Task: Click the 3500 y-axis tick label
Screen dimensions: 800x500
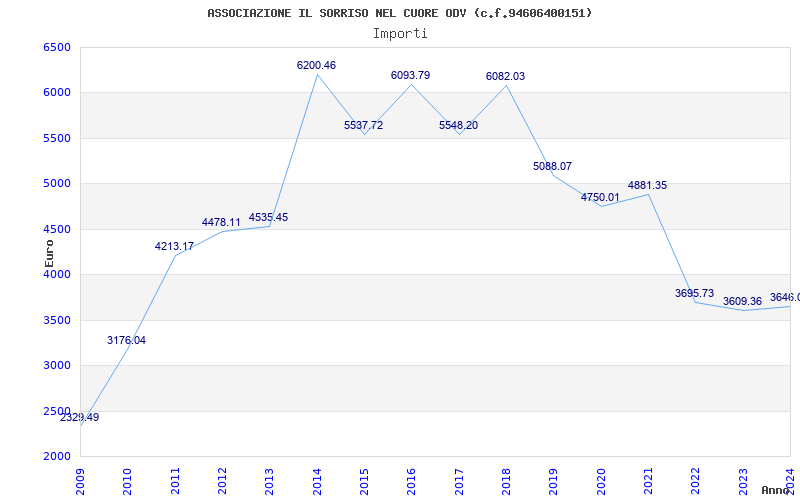Action: pyautogui.click(x=57, y=320)
